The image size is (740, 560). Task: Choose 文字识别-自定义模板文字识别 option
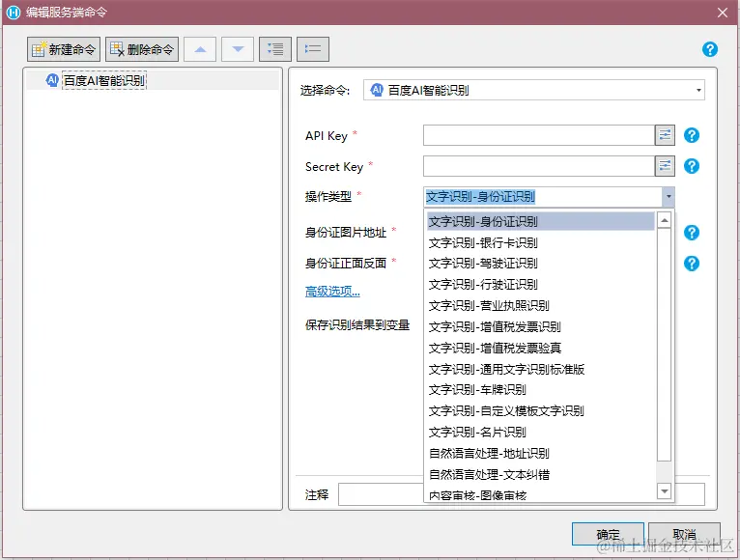click(x=541, y=411)
